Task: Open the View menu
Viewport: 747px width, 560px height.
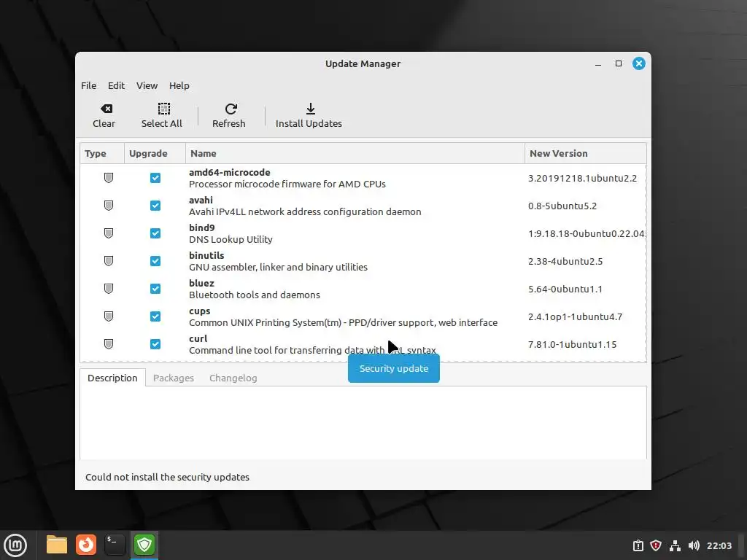Action: 147,86
